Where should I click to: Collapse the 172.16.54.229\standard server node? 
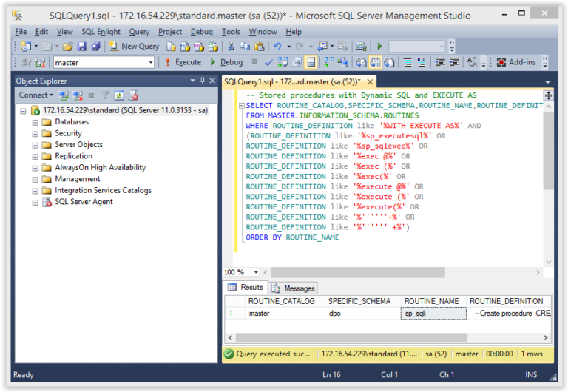(24, 110)
